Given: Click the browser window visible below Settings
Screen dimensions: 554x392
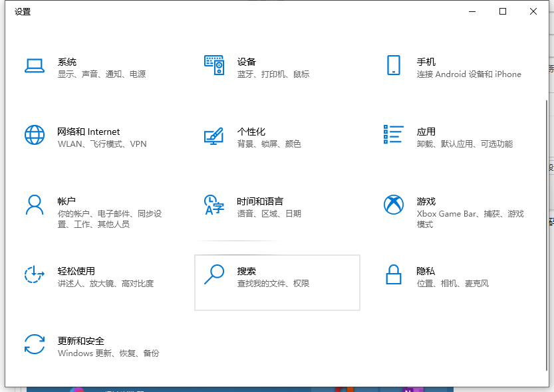Looking at the screenshot, I should [277, 388].
